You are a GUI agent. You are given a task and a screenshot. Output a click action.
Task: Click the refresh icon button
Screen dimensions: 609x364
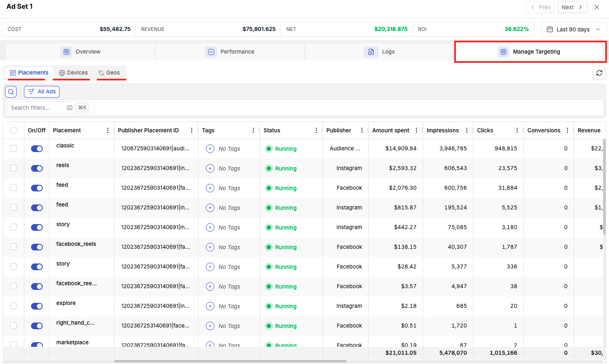[599, 73]
